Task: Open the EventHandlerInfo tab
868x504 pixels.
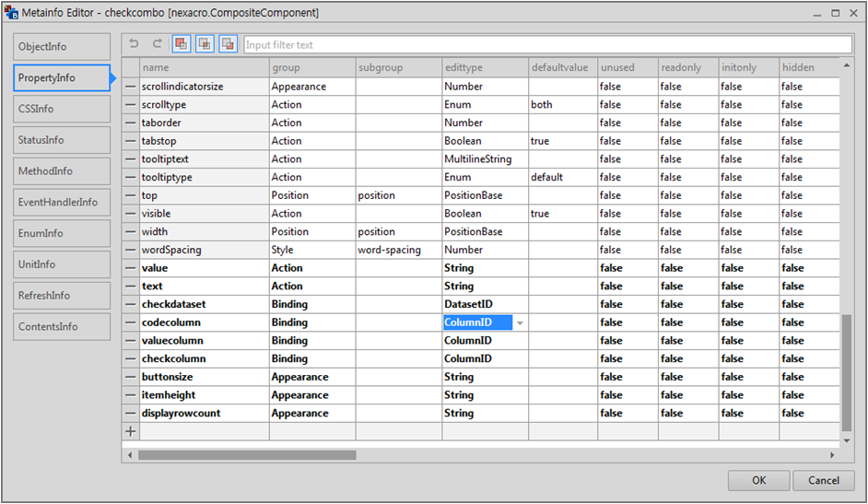Action: pyautogui.click(x=61, y=203)
